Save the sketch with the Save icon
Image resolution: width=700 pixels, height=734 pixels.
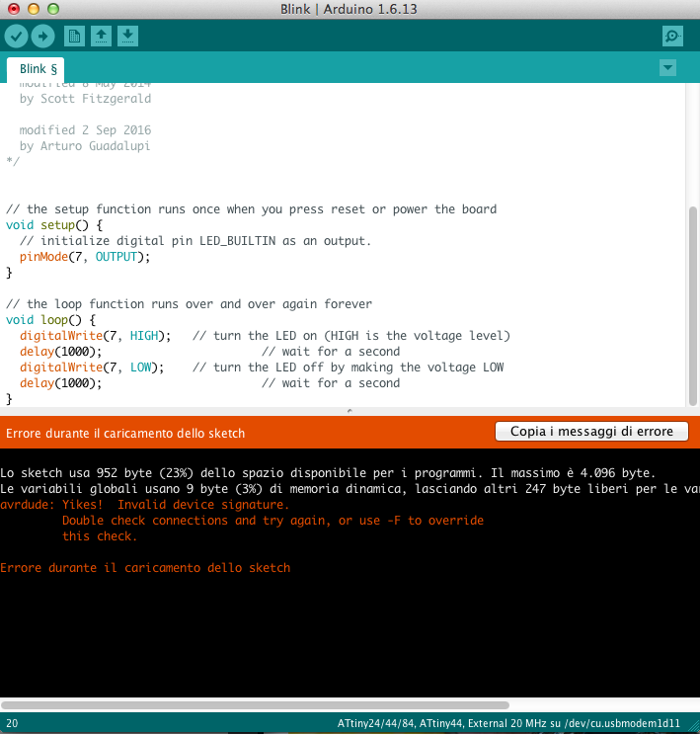pos(127,36)
